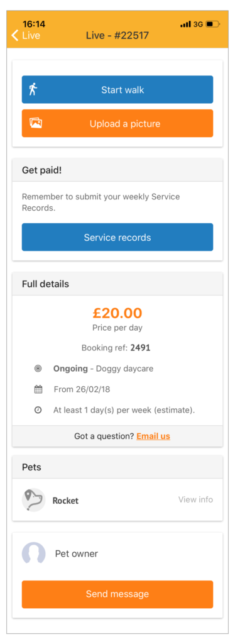The image size is (235, 644).
Task: Tap the calendar icon beside From 26/02/18
Action: click(x=38, y=389)
